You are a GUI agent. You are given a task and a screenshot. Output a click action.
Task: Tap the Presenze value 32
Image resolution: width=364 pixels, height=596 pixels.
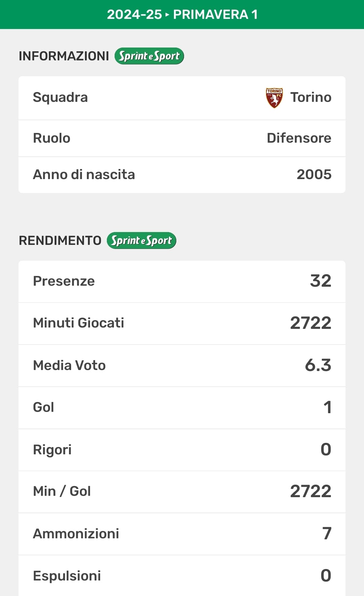(321, 281)
